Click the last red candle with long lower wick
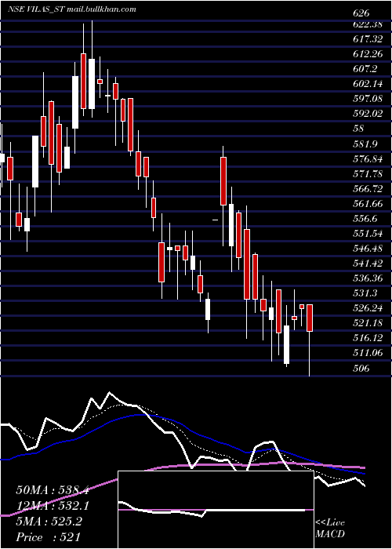 click(x=310, y=318)
